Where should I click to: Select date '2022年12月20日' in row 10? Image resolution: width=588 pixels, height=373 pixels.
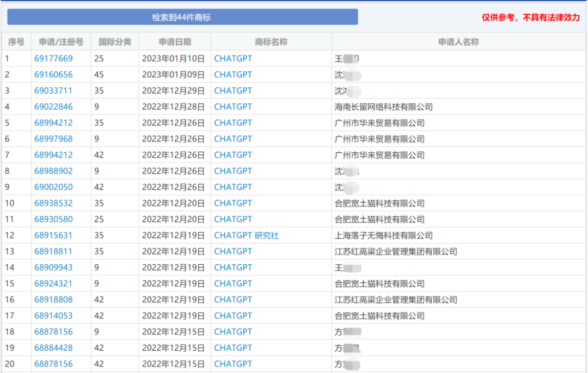coord(173,204)
